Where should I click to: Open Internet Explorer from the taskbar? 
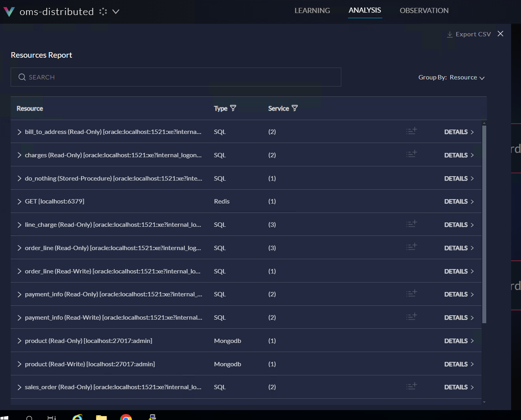click(x=77, y=417)
